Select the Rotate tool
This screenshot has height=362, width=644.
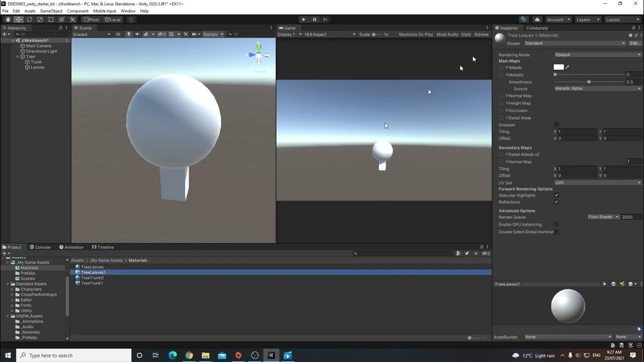click(29, 20)
